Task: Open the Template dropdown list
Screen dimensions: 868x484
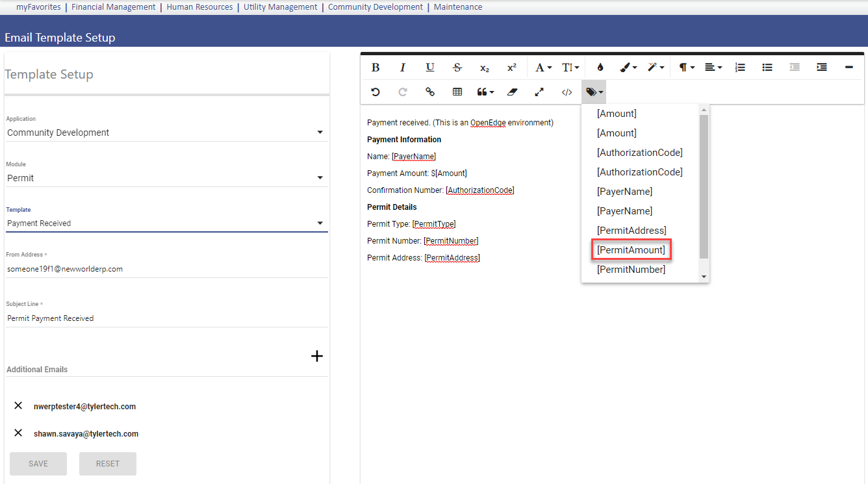Action: (x=166, y=223)
